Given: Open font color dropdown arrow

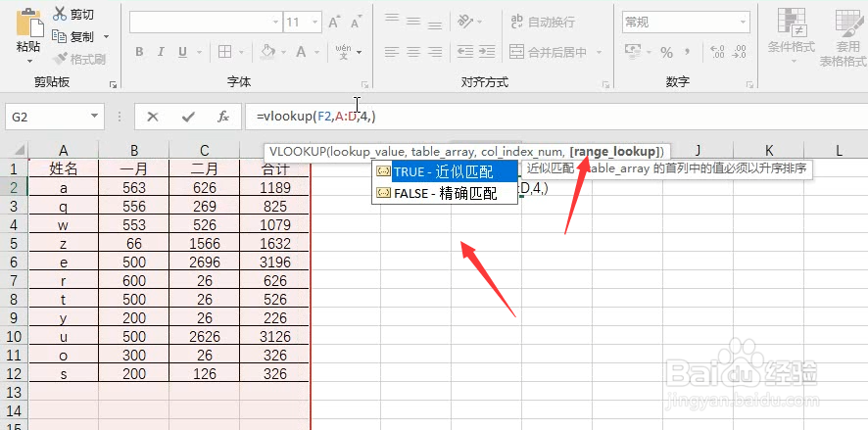Looking at the screenshot, I should [317, 52].
